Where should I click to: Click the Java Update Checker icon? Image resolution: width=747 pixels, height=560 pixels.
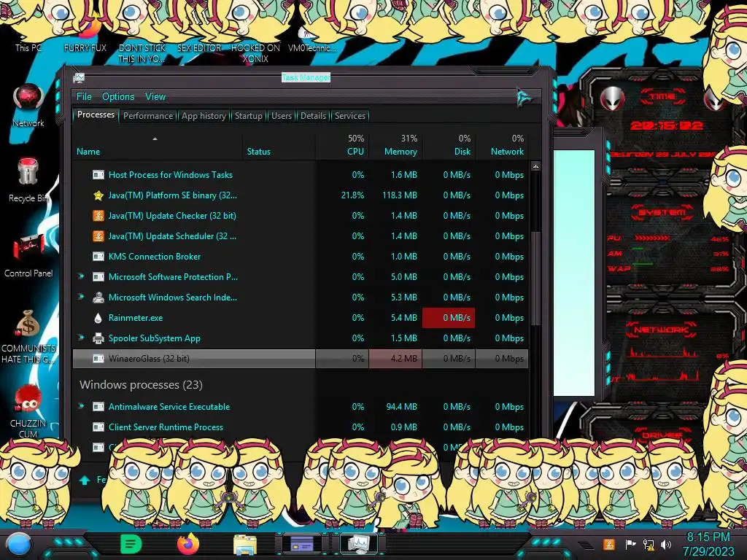[x=98, y=216]
